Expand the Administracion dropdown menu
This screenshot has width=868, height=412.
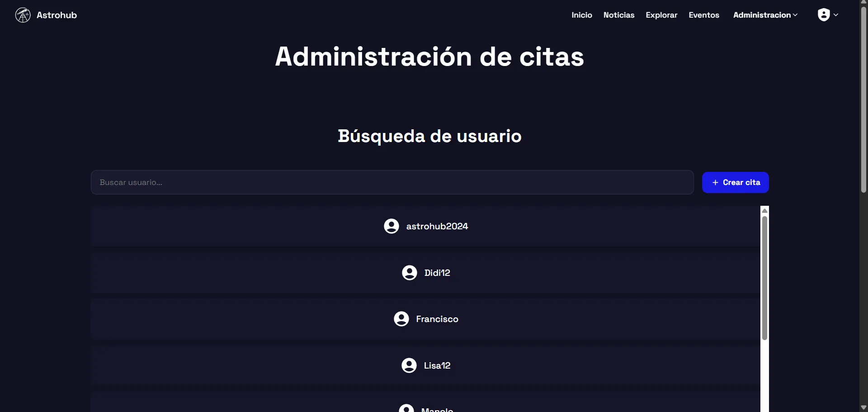point(765,15)
